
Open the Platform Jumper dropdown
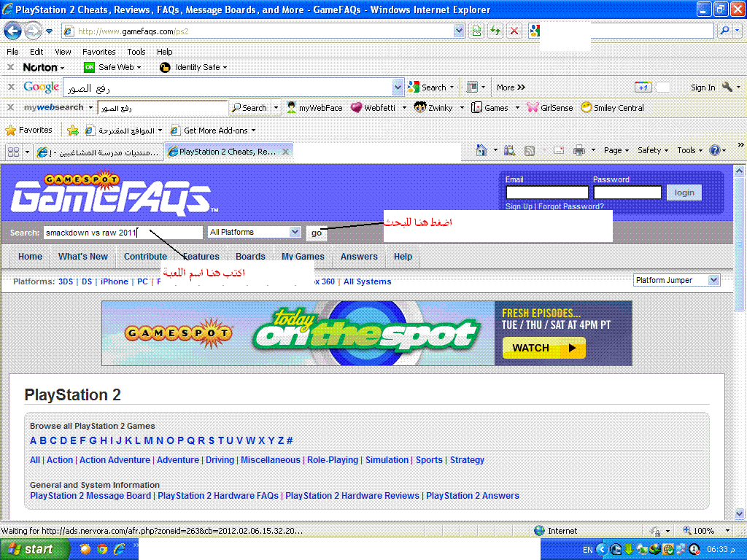click(713, 280)
